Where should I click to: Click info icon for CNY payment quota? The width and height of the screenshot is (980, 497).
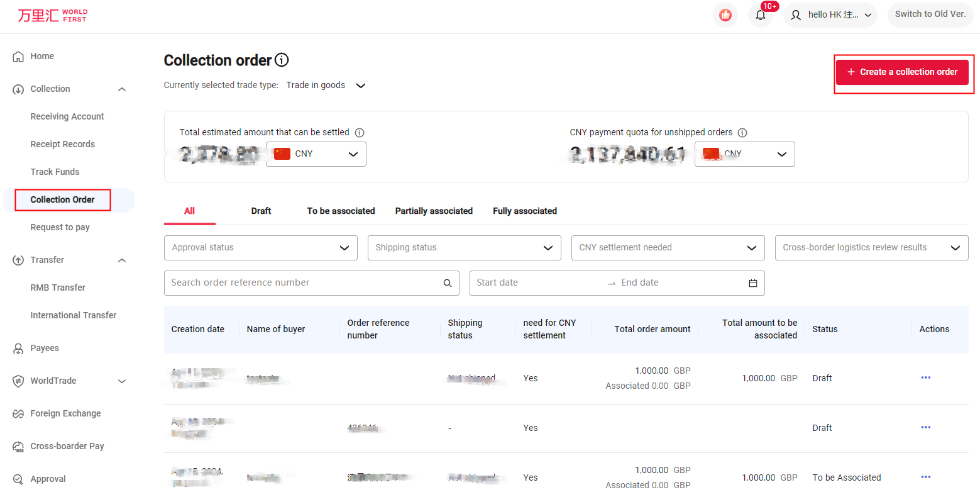(742, 133)
